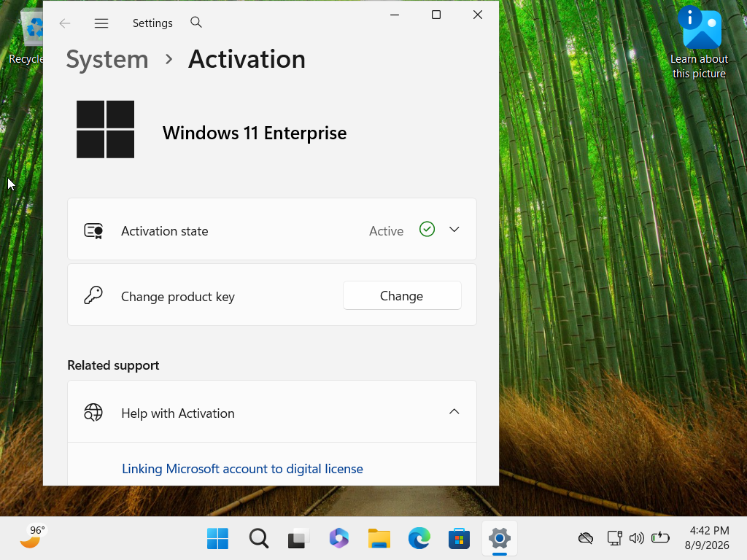Viewport: 747px width, 560px height.
Task: Open the Start menu from the taskbar
Action: 217,539
